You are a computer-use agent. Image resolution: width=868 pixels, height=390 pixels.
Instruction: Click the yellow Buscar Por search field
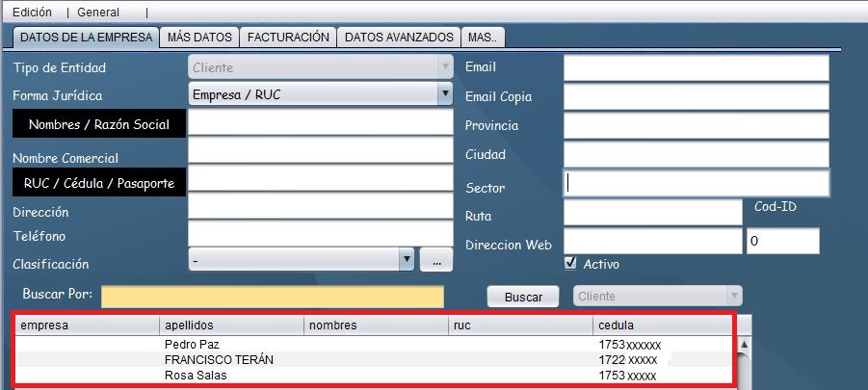coord(273,297)
